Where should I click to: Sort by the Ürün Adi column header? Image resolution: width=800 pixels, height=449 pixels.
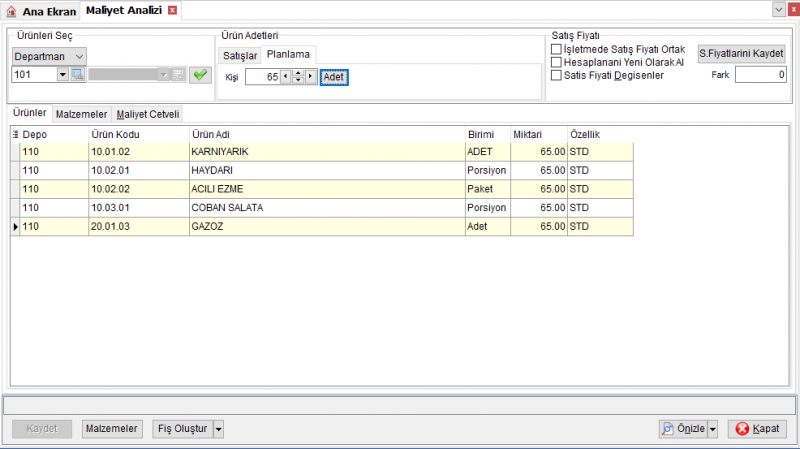pyautogui.click(x=327, y=135)
